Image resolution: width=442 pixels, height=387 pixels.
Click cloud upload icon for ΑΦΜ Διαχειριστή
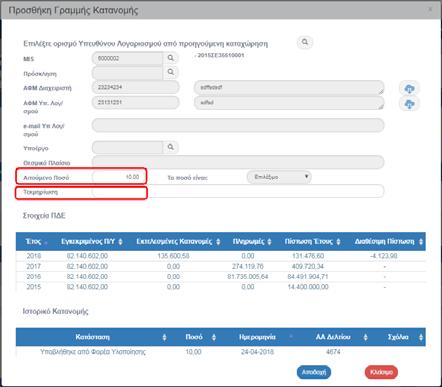[x=409, y=89]
